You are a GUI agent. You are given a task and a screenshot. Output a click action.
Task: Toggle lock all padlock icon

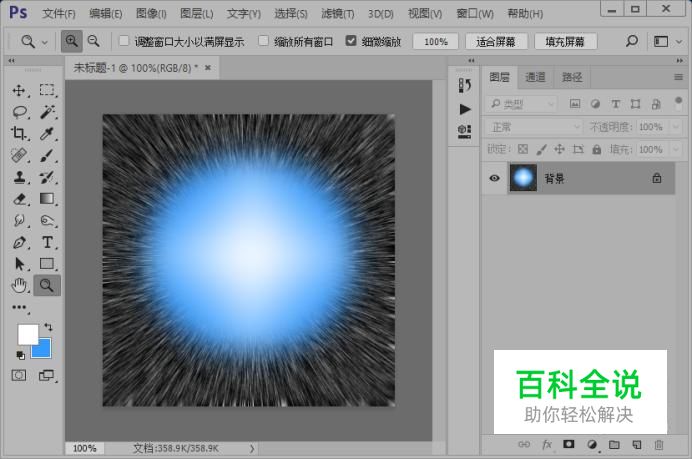tap(597, 149)
